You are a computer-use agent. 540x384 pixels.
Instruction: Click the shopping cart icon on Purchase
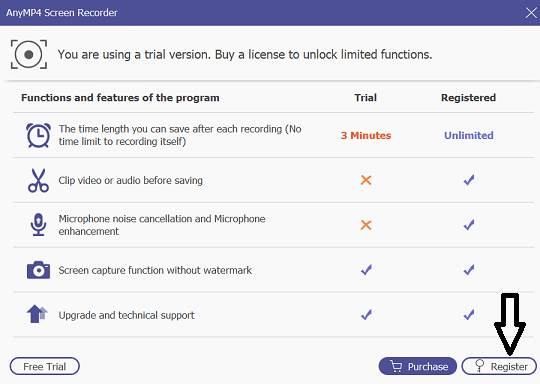tap(396, 366)
